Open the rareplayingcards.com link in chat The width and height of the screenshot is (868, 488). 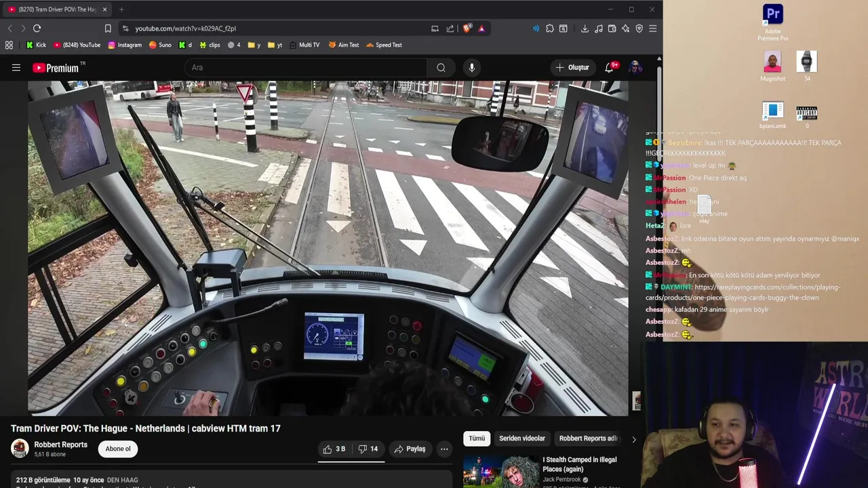point(743,292)
